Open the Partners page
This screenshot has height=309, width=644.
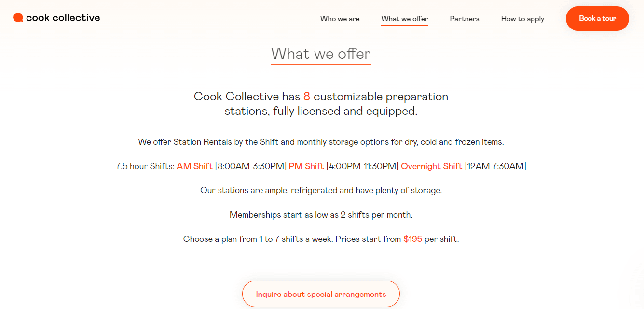click(x=464, y=19)
